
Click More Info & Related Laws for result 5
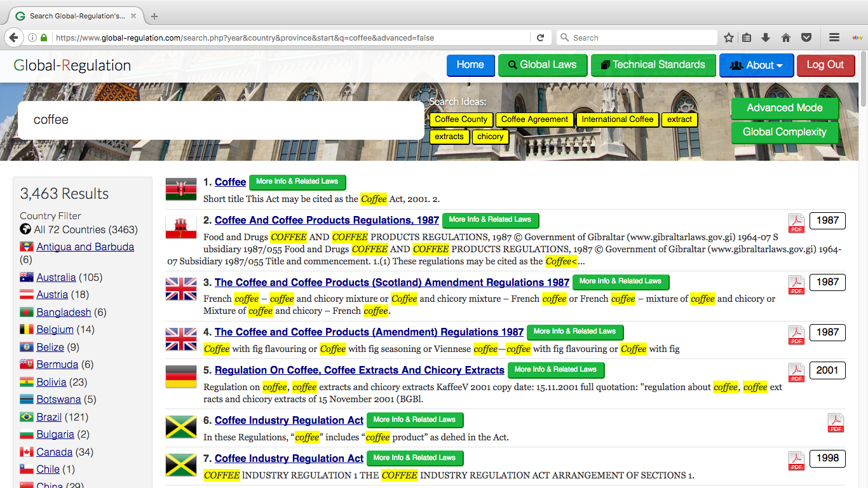[x=556, y=370]
